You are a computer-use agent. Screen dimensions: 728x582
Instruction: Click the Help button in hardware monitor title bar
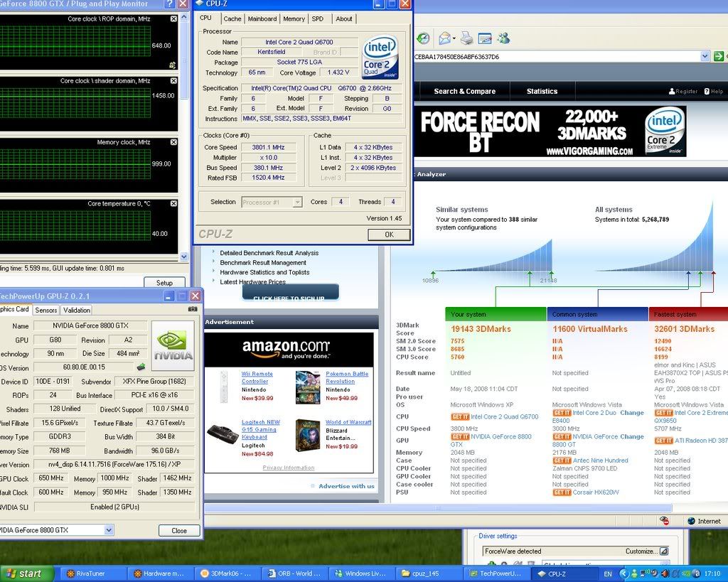point(169,4)
